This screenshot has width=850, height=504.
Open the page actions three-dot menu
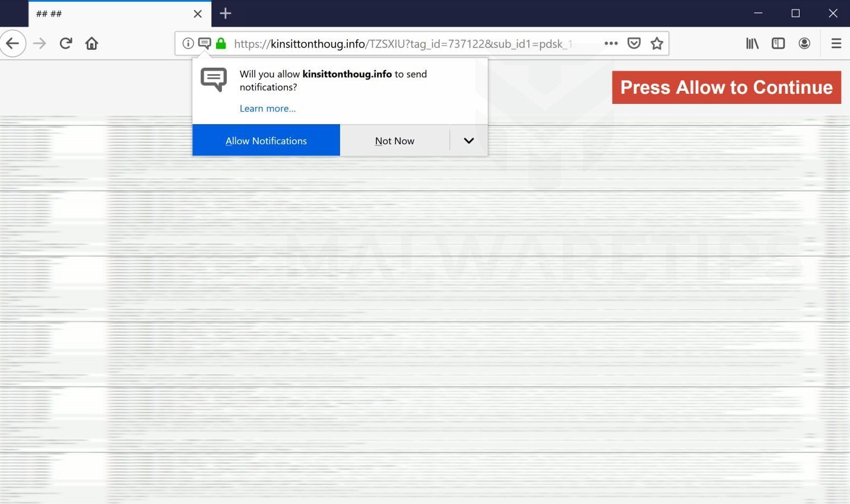(611, 43)
